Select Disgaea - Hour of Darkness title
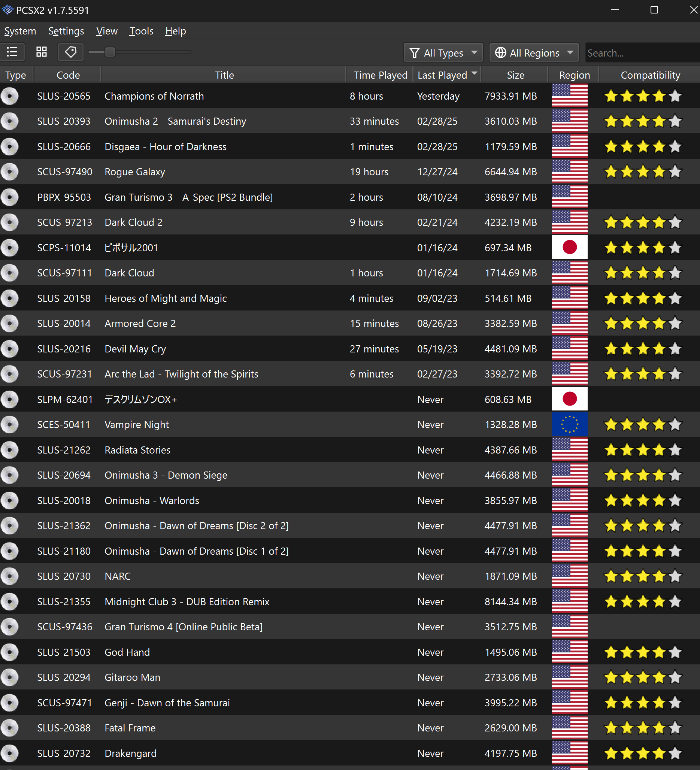This screenshot has width=700, height=770. pyautogui.click(x=166, y=146)
